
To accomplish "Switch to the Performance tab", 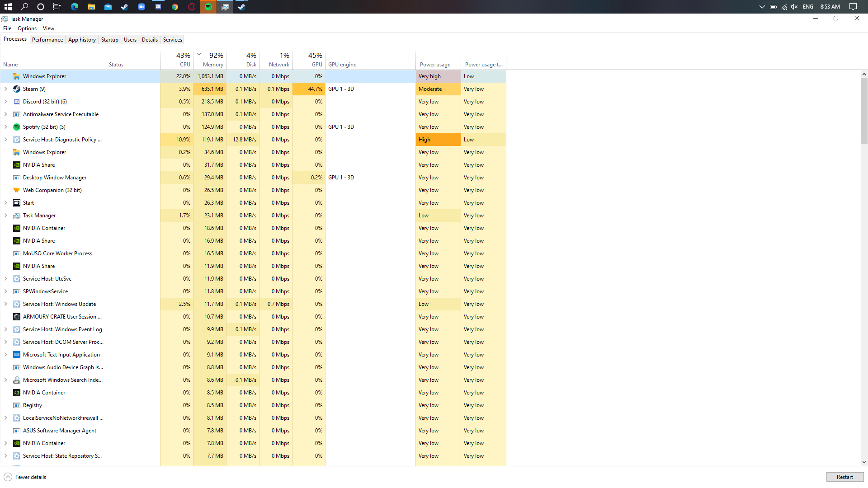I will (x=47, y=40).
